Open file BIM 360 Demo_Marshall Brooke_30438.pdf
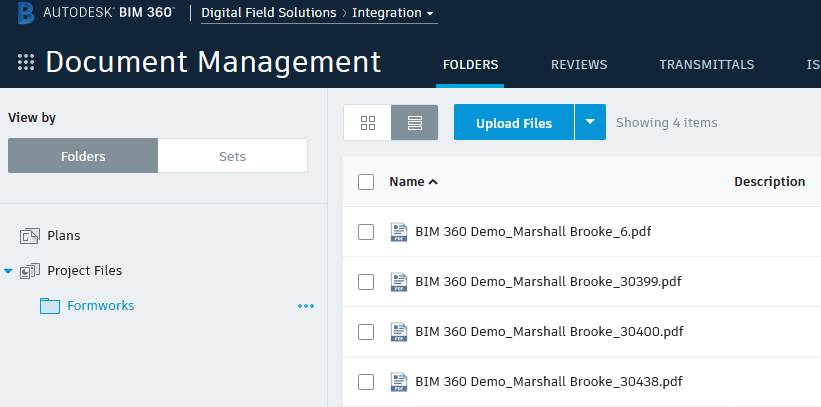 [549, 382]
